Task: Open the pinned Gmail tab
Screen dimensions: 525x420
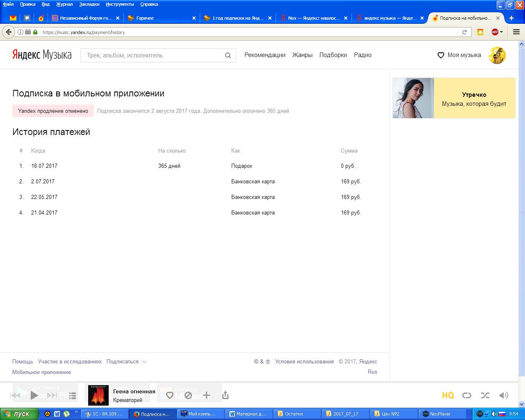Action: click(13, 18)
